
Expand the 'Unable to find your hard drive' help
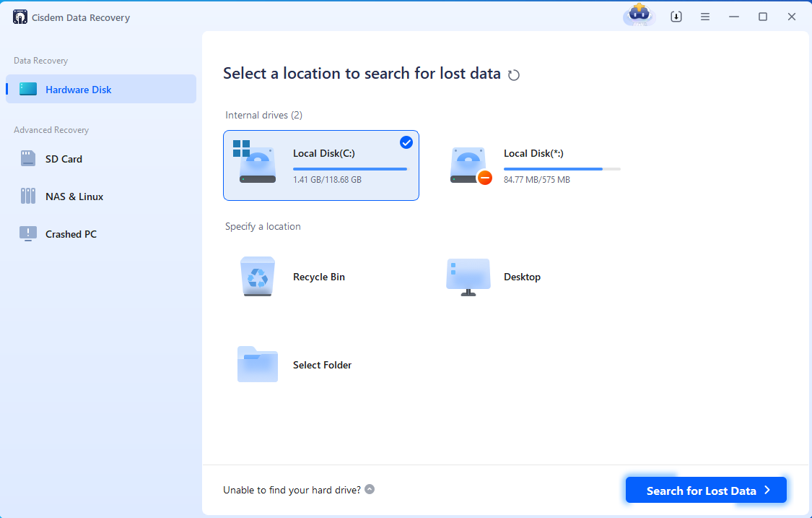(370, 489)
